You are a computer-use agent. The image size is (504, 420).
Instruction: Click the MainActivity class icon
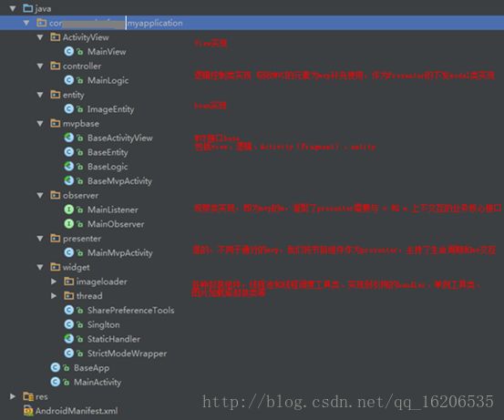click(x=56, y=382)
